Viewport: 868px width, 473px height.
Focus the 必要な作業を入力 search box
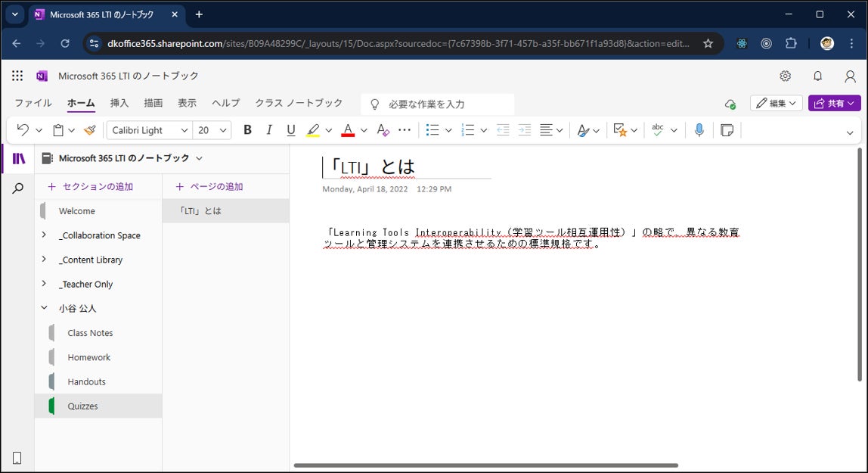coord(438,104)
